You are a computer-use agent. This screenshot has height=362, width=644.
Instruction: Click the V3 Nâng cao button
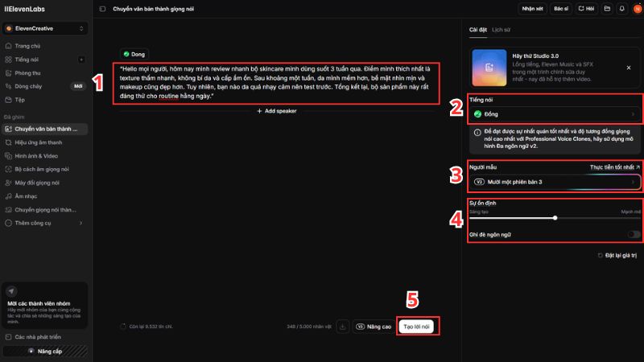(374, 327)
